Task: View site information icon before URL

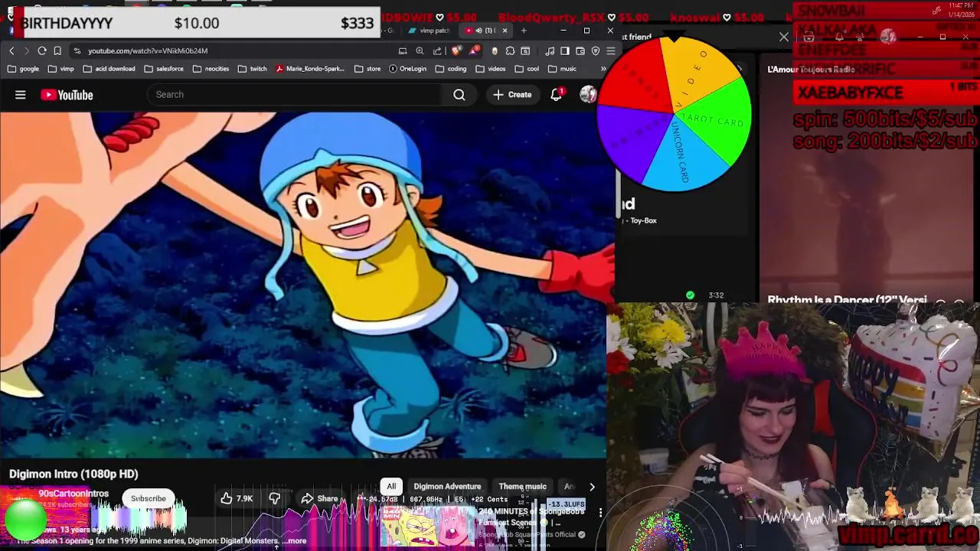Action: [x=77, y=51]
